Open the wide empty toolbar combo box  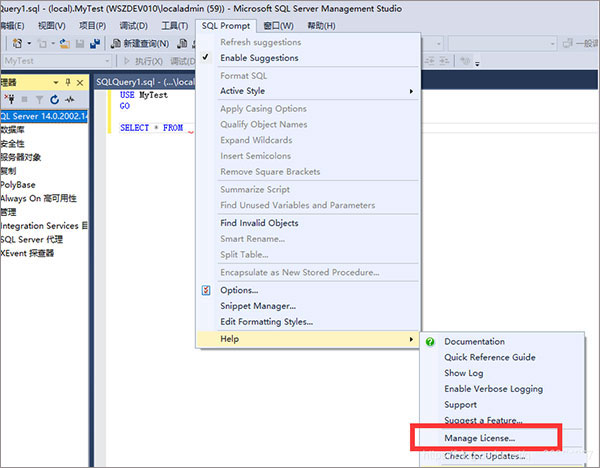[502, 44]
